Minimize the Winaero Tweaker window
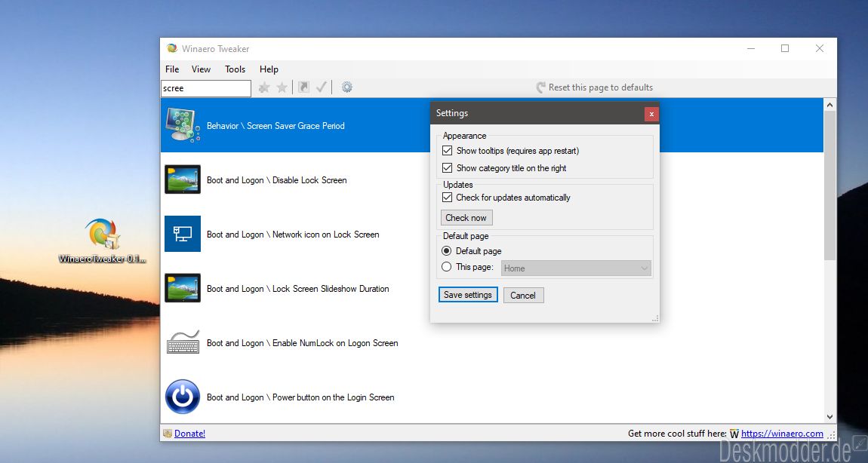The height and width of the screenshot is (463, 868). coord(751,48)
